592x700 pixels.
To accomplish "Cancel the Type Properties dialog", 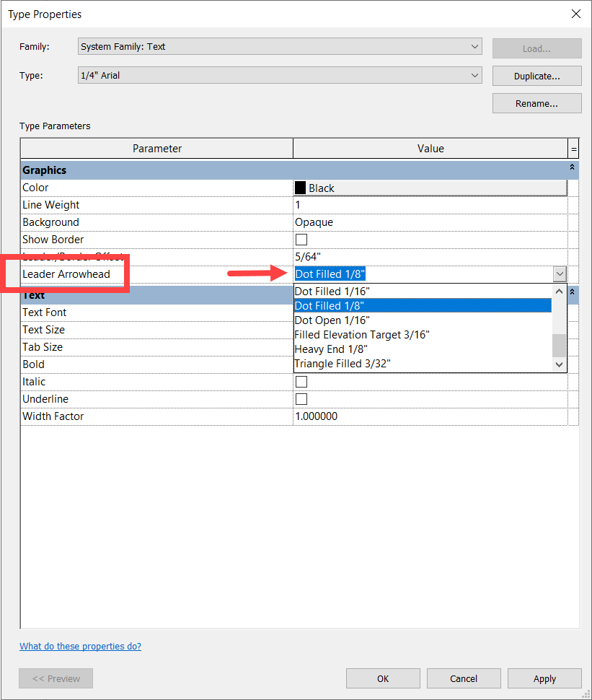I will coord(464,678).
